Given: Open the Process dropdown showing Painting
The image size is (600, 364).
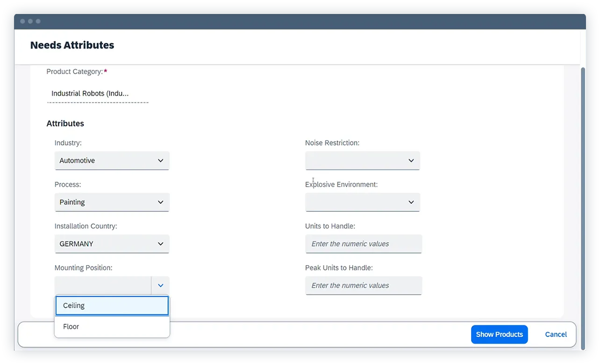Looking at the screenshot, I should click(x=112, y=202).
